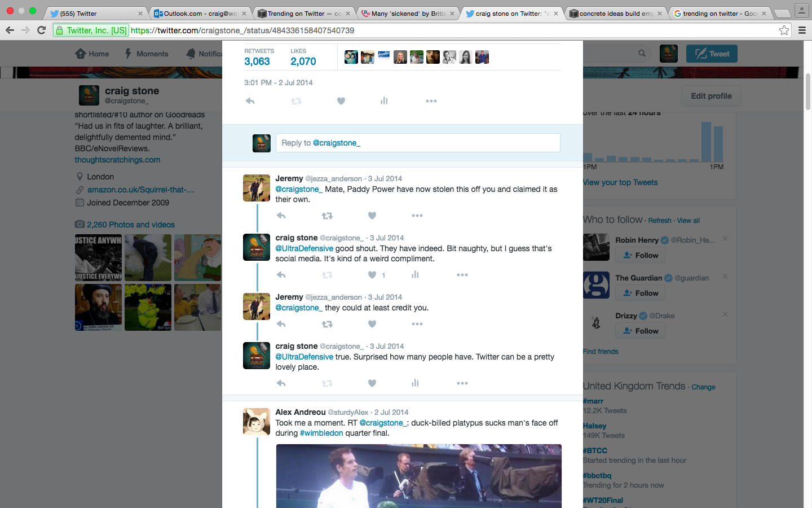
Task: Open more options on the 'lovely place' reply
Action: coord(462,383)
